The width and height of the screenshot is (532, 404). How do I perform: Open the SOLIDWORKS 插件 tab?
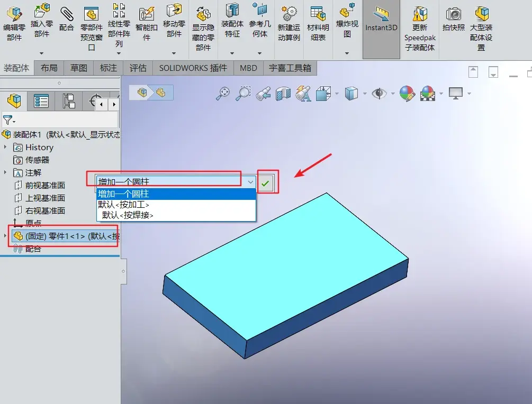click(193, 68)
